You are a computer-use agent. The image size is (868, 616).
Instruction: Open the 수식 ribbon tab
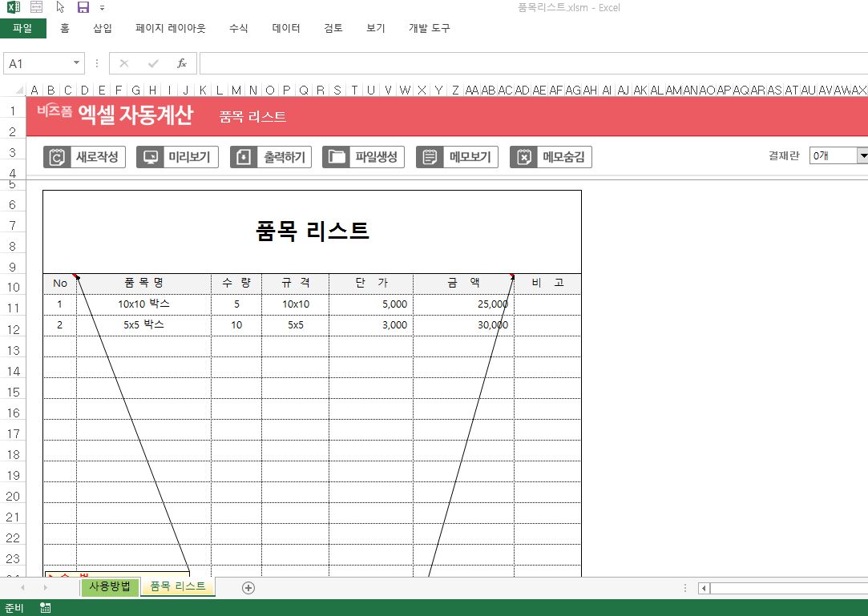[239, 28]
